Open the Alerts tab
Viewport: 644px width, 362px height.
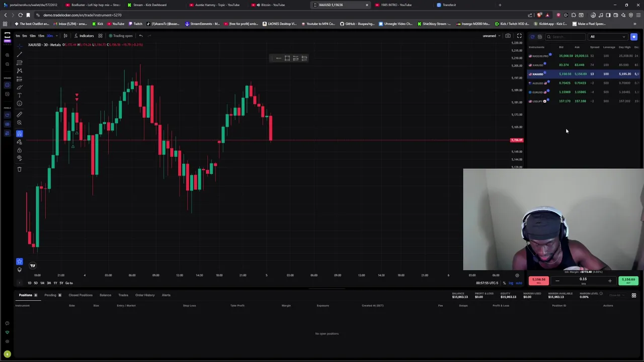(x=166, y=295)
